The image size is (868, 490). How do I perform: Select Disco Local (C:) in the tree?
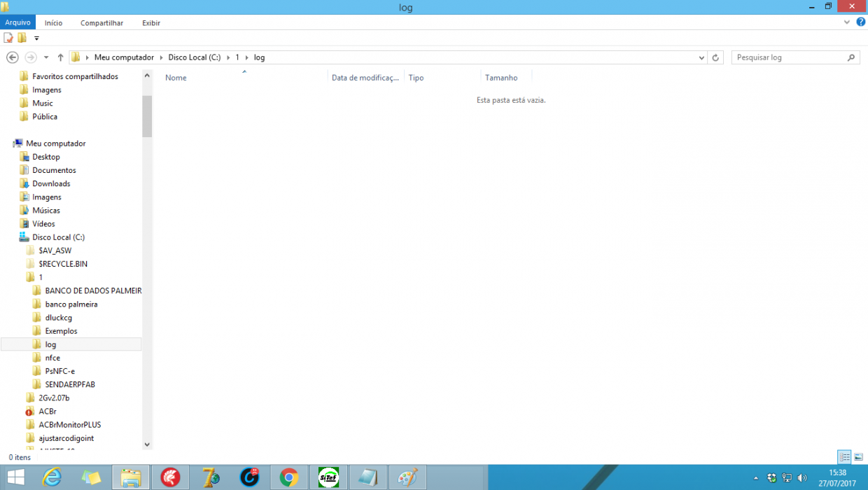(58, 237)
